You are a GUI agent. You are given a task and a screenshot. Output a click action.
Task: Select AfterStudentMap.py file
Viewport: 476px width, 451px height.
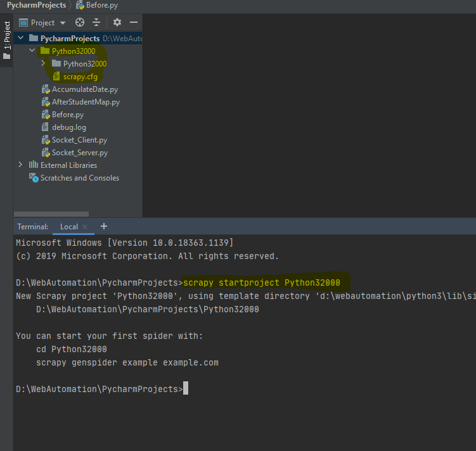[x=86, y=102]
